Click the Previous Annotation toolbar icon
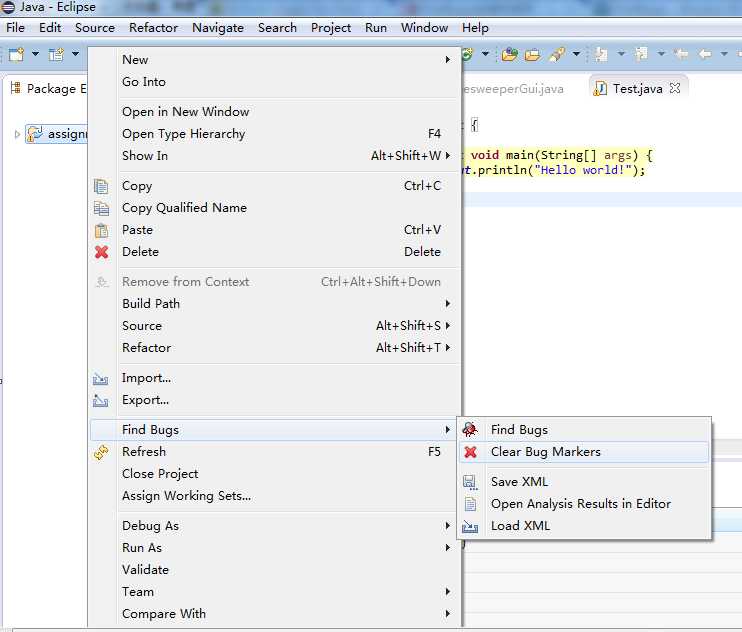742x632 pixels. (x=641, y=54)
